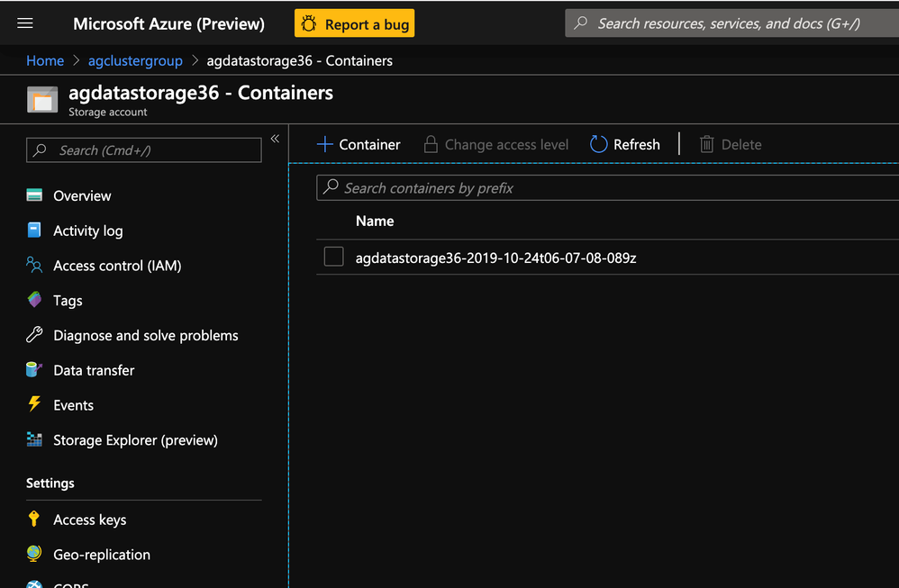899x588 pixels.
Task: Refresh the containers list
Action: click(x=625, y=144)
